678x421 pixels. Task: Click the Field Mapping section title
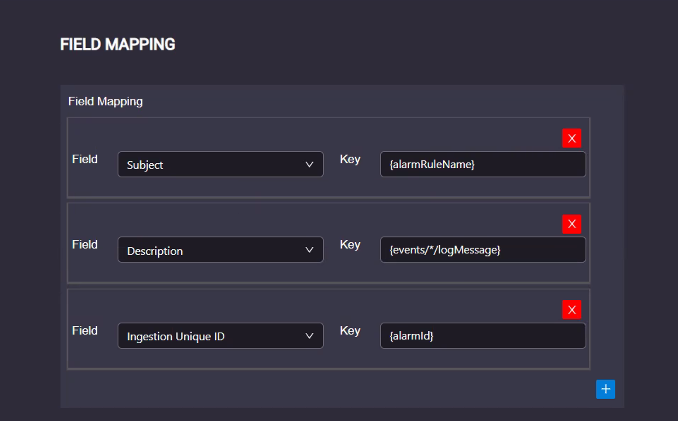coord(106,102)
